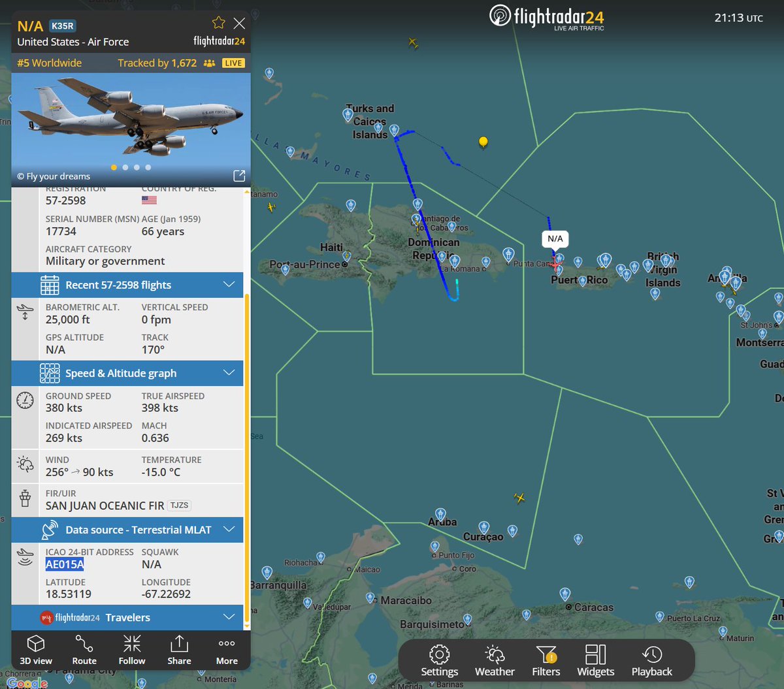Click the flightradar24 logo in panel header
The width and height of the screenshot is (784, 689).
[219, 41]
